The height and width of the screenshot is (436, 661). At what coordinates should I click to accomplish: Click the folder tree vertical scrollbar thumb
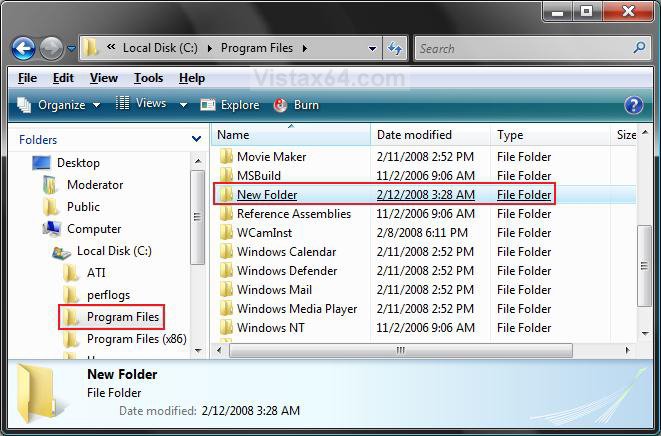point(197,217)
